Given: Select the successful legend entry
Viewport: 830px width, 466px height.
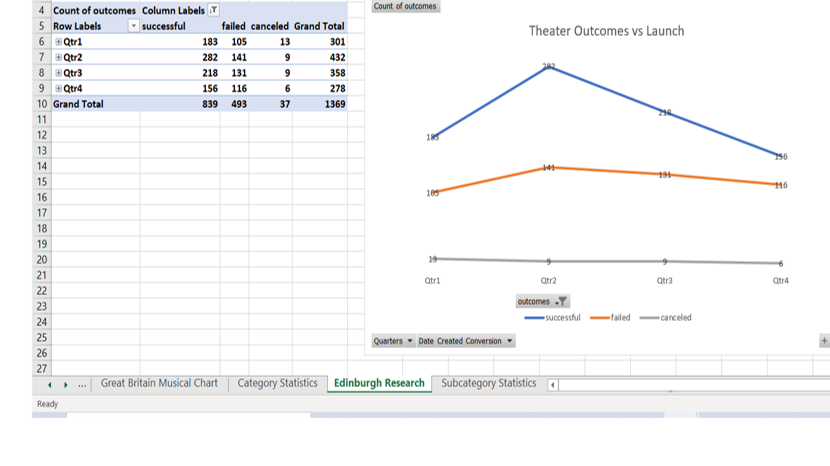Looking at the screenshot, I should [552, 318].
